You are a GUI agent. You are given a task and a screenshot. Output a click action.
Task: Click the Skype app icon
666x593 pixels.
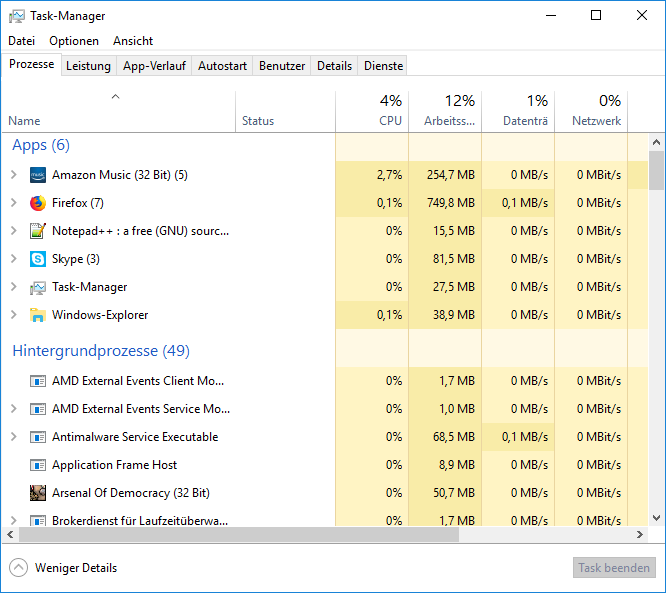[x=38, y=259]
